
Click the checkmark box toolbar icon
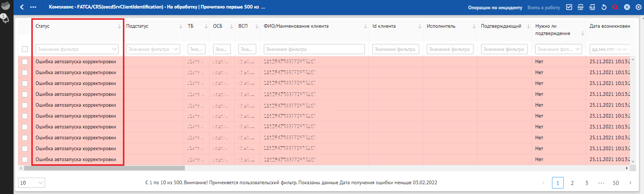pos(569,7)
